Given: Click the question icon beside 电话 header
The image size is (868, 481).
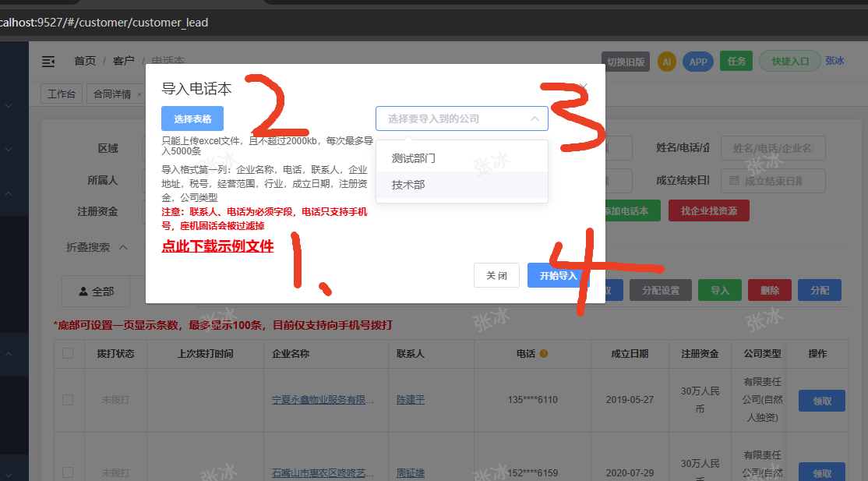Looking at the screenshot, I should pyautogui.click(x=544, y=354).
